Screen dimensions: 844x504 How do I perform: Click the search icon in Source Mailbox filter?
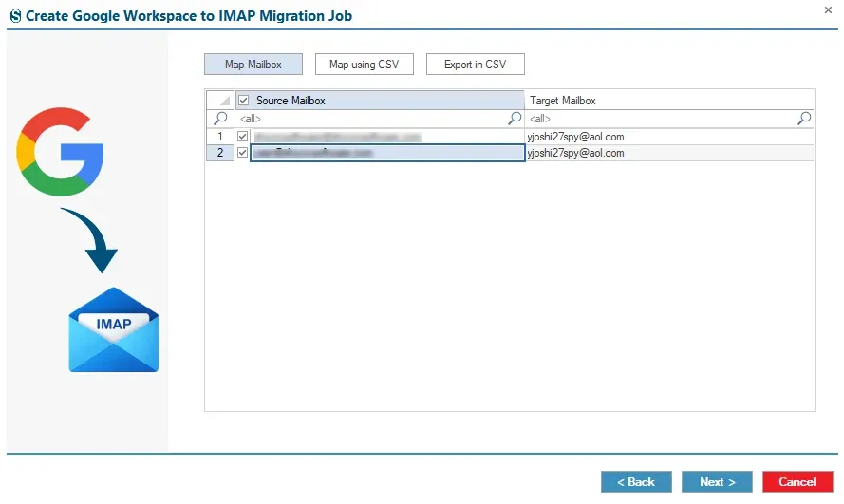tap(515, 118)
